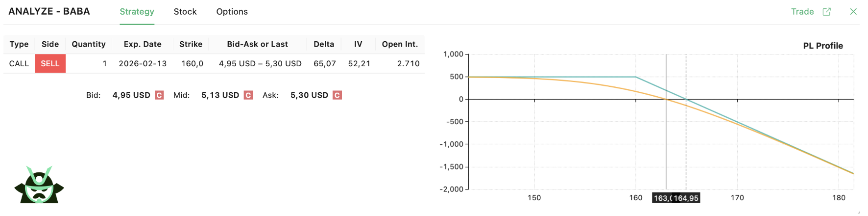The width and height of the screenshot is (868, 216).
Task: Click the 164,95 breakeven marker label
Action: point(687,198)
